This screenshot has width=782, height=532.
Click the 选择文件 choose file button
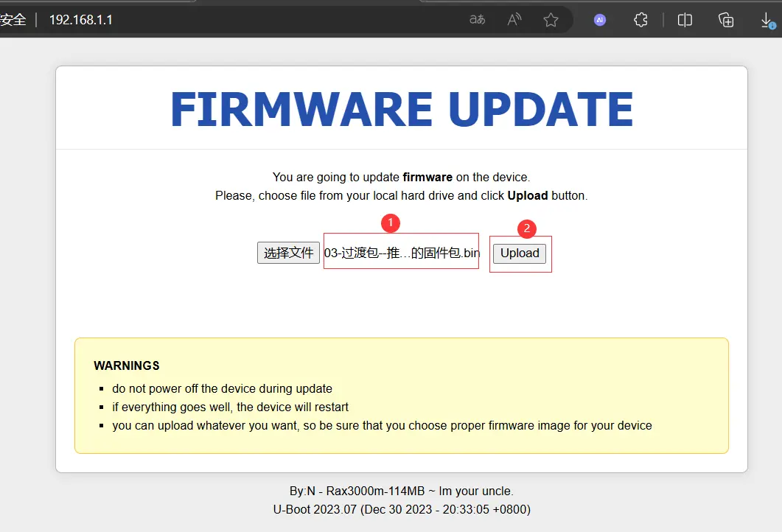click(288, 253)
